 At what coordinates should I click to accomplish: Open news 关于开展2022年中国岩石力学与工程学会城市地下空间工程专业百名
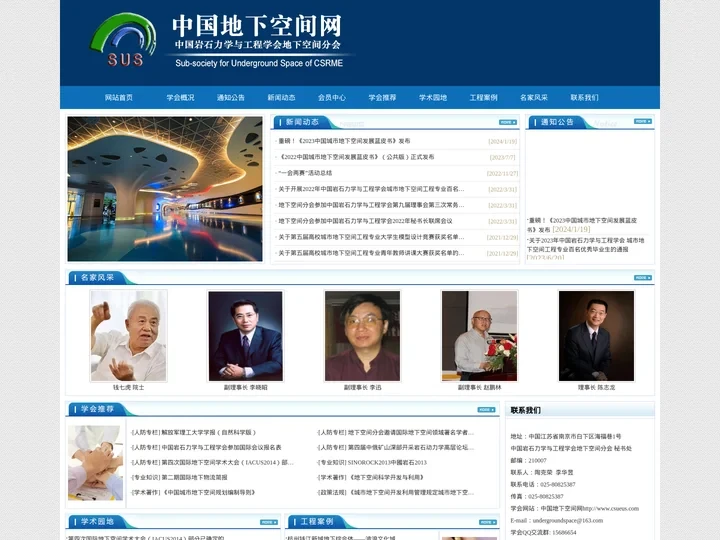(371, 189)
